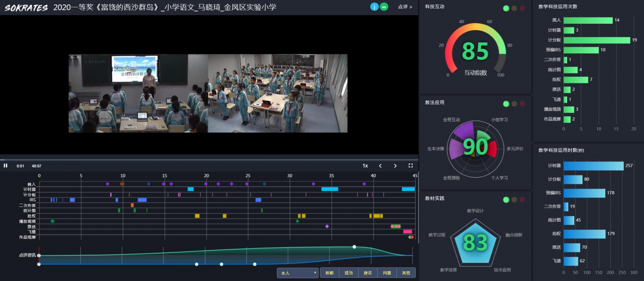
Task: Change the 1x playback speed
Action: [365, 165]
